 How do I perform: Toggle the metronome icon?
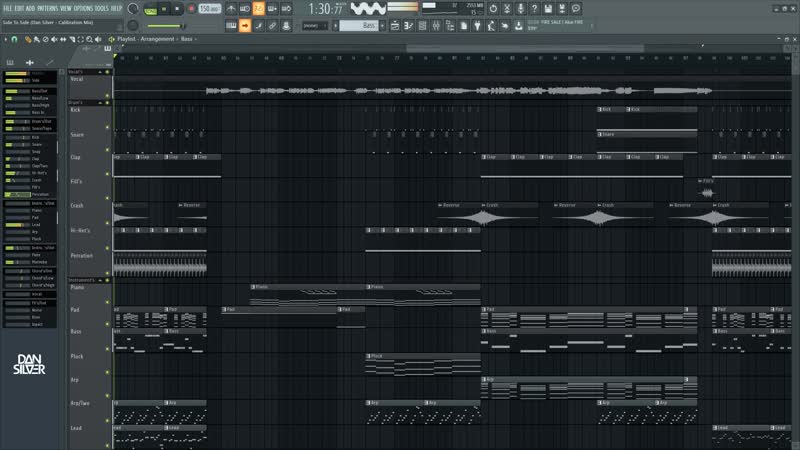[x=231, y=9]
